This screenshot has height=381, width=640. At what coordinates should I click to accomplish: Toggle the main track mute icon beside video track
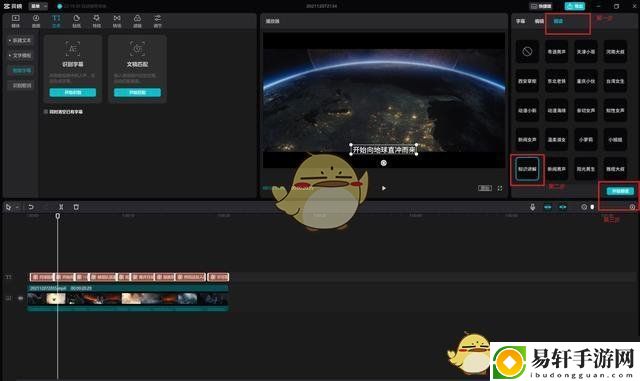pyautogui.click(x=20, y=299)
